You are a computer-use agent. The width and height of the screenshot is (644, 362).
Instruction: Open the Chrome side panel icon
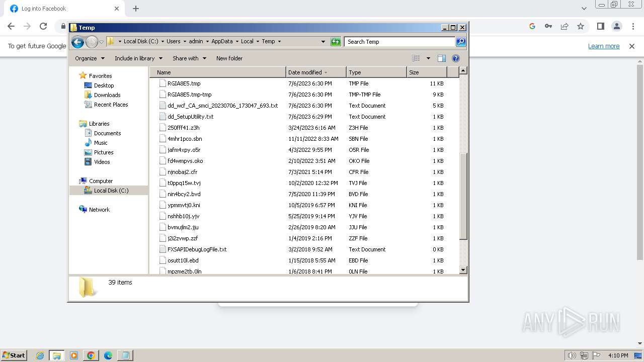(600, 26)
